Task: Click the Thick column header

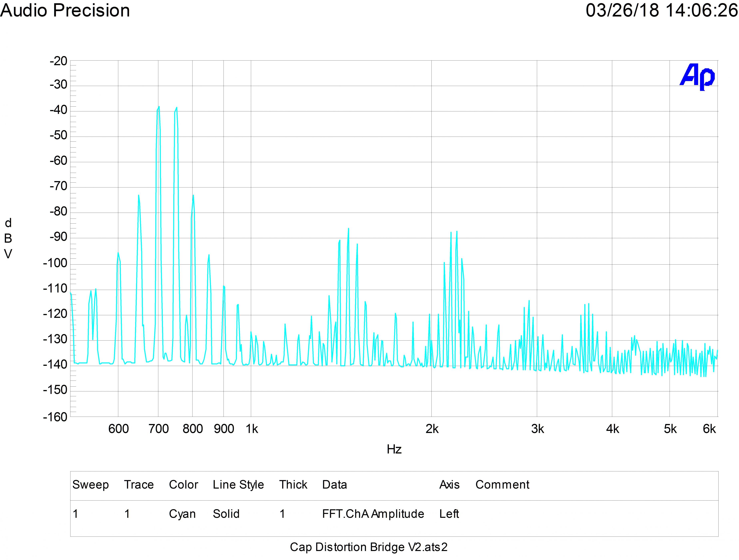Action: pyautogui.click(x=293, y=485)
